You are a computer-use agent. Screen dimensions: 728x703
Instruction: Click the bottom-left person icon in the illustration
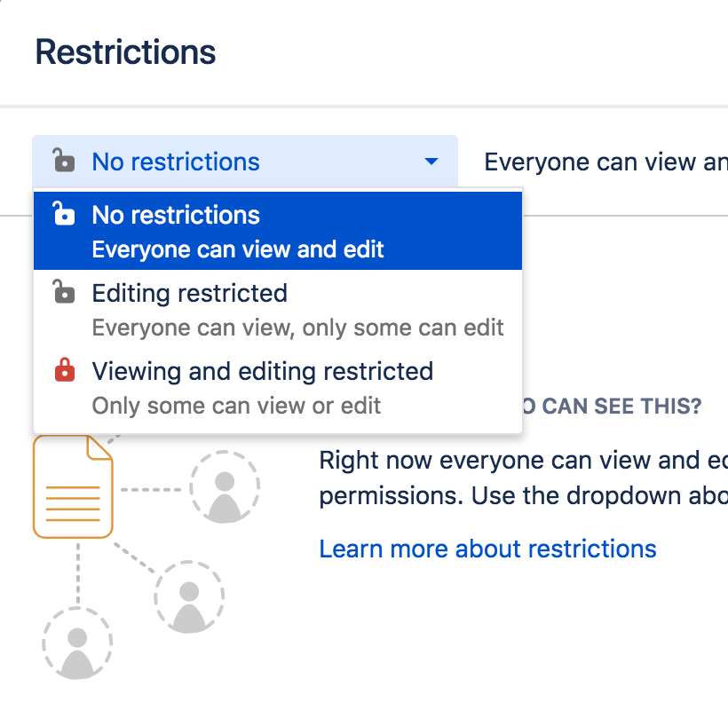pos(76,645)
